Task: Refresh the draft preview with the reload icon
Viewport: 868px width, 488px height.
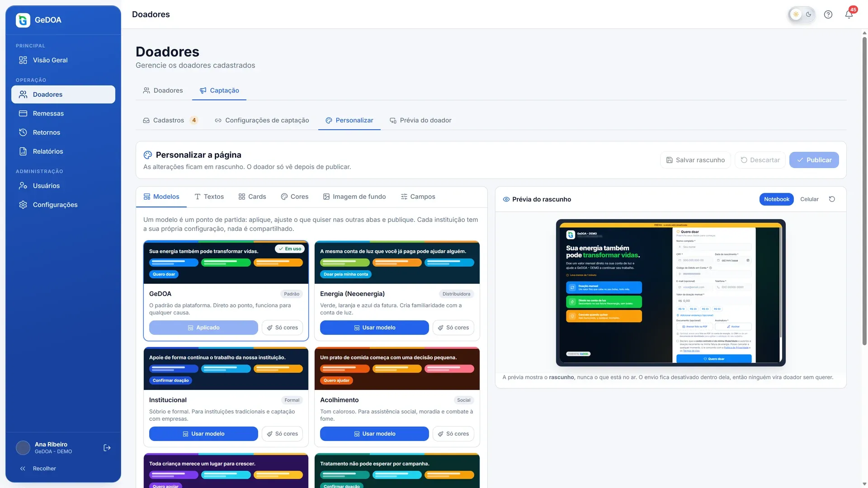Action: (x=832, y=199)
